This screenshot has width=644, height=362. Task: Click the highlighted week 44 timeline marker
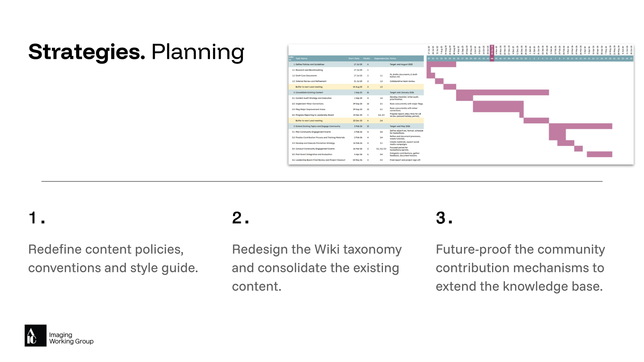pyautogui.click(x=492, y=58)
